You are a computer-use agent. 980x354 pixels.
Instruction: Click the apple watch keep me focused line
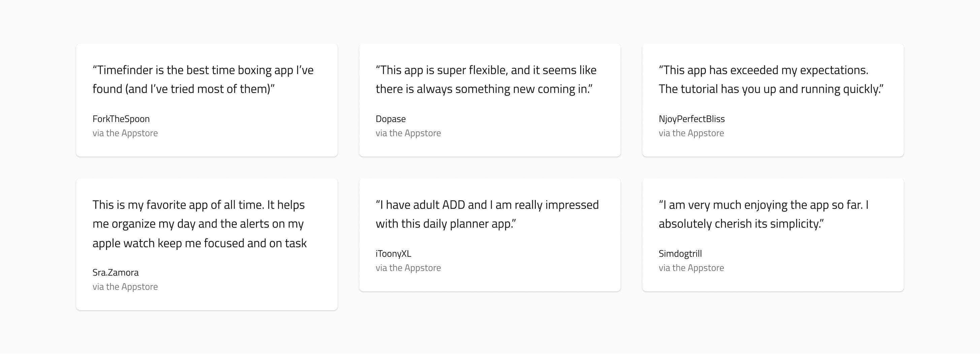[200, 243]
